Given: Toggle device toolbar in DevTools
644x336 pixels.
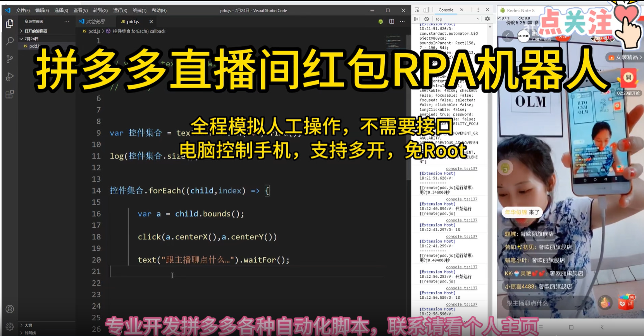Looking at the screenshot, I should click(x=426, y=10).
